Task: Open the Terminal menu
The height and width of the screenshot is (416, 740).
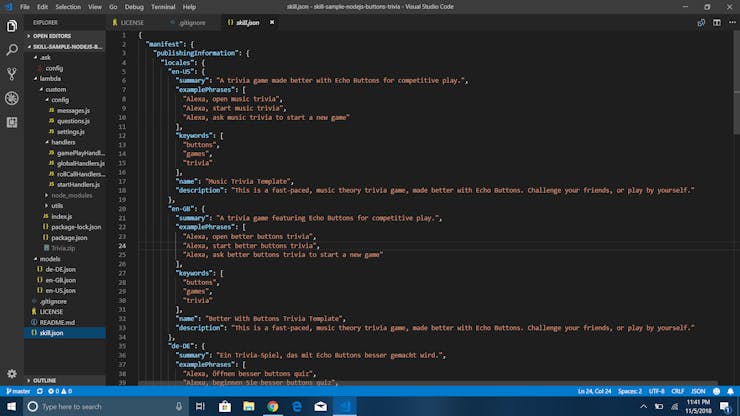Action: click(163, 7)
